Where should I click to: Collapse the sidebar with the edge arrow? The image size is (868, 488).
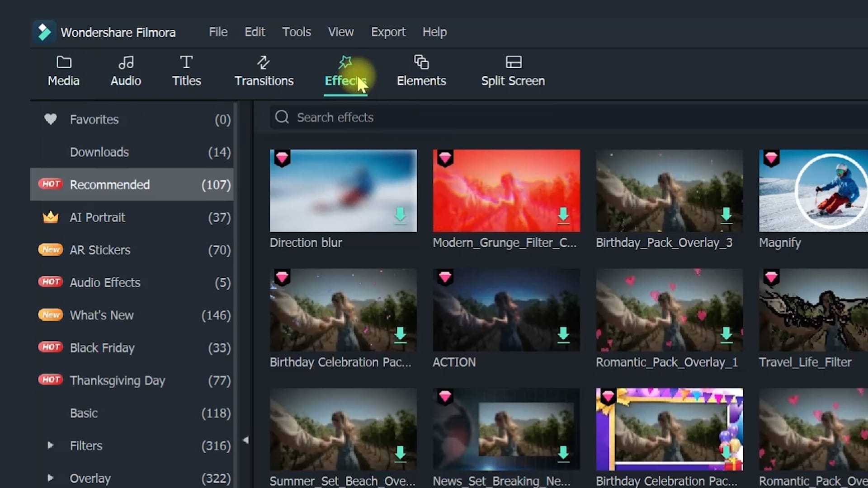[246, 439]
